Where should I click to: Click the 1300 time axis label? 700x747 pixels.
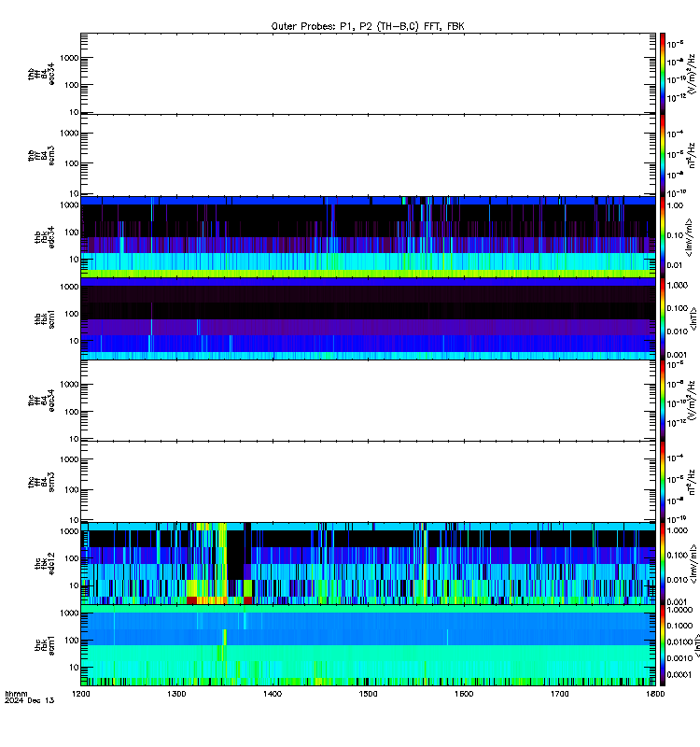tap(176, 694)
